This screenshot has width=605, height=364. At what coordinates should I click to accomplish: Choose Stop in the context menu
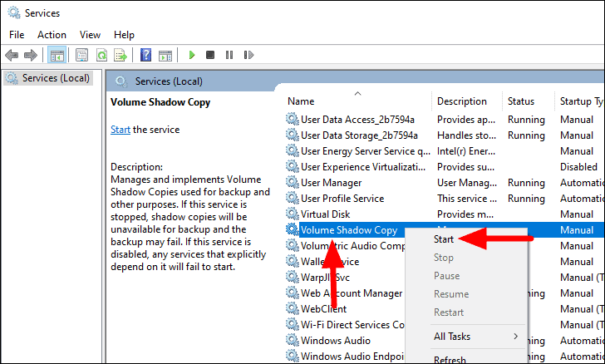pos(443,258)
